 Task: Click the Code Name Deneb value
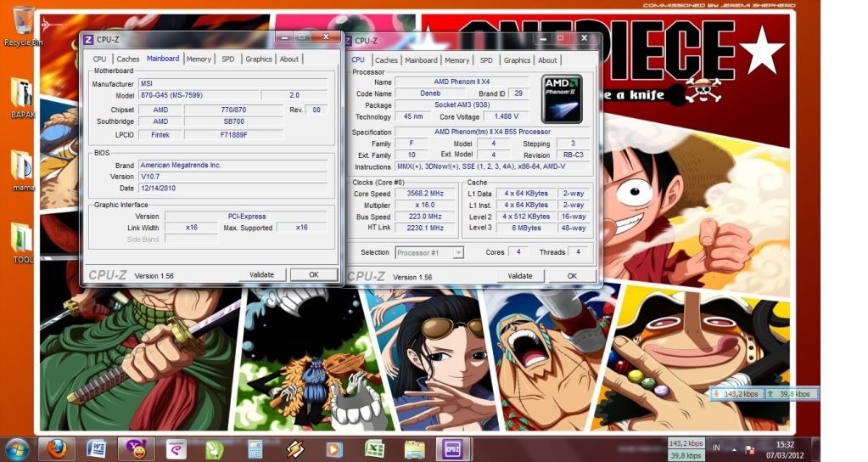430,93
